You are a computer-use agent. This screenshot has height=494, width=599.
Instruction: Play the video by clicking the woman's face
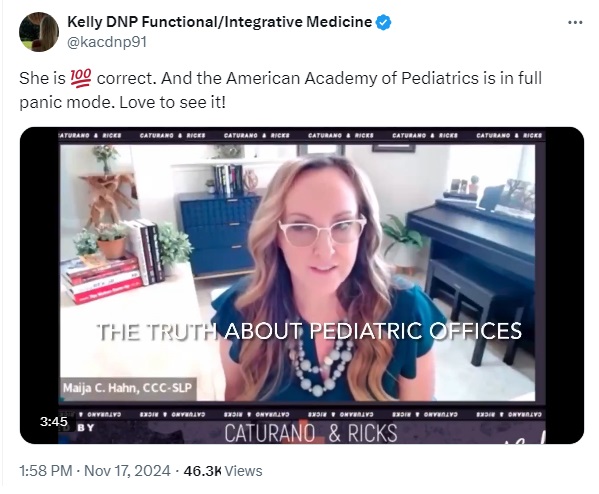coord(323,225)
